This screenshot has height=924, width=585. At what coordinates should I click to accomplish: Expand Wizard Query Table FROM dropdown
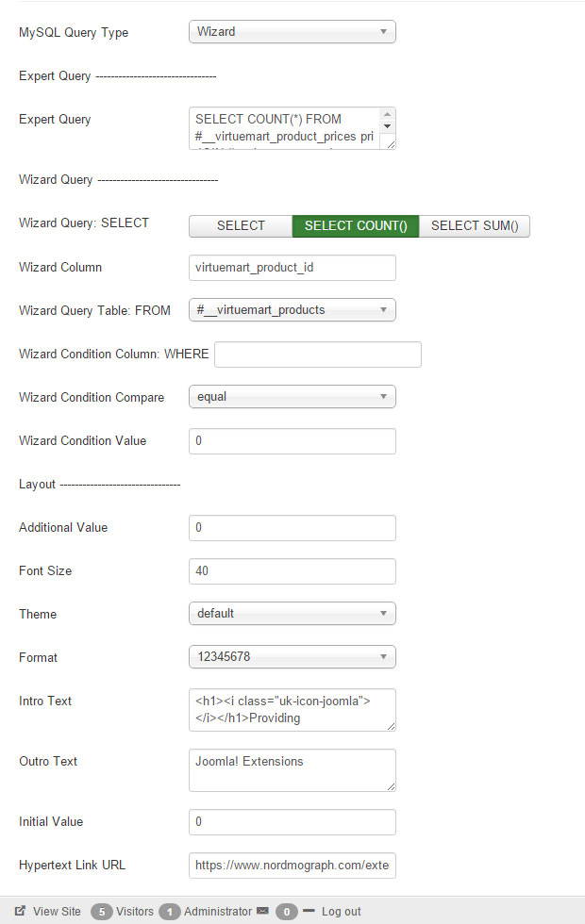click(292, 310)
